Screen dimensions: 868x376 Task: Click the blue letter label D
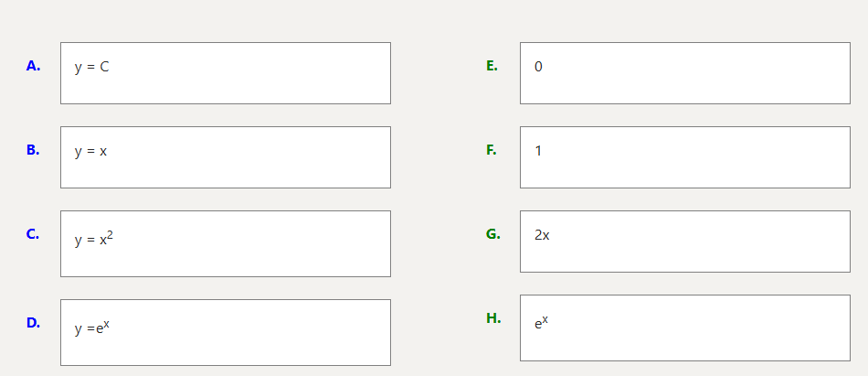(33, 322)
